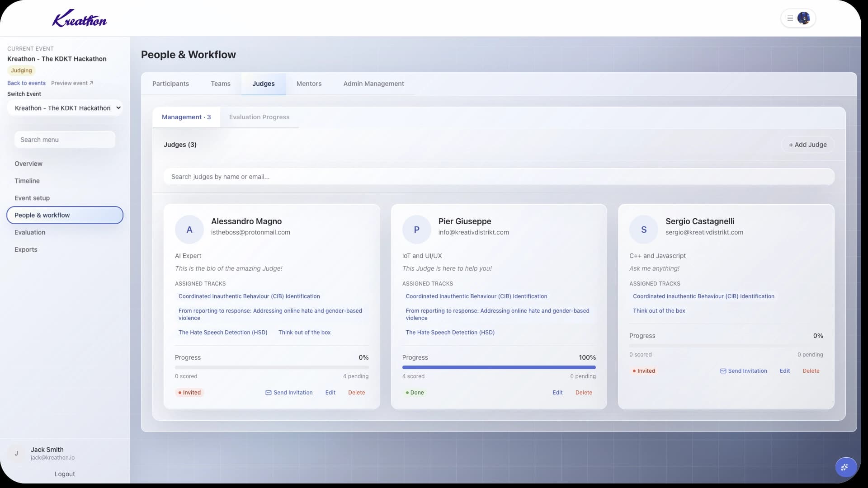Open the Admin Management tab
The width and height of the screenshot is (868, 488).
tap(373, 84)
